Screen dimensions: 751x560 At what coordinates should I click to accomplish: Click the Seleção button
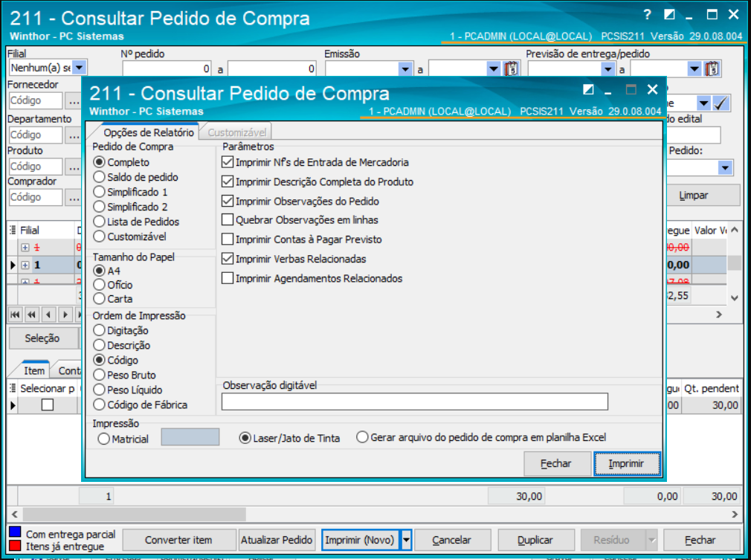(42, 338)
